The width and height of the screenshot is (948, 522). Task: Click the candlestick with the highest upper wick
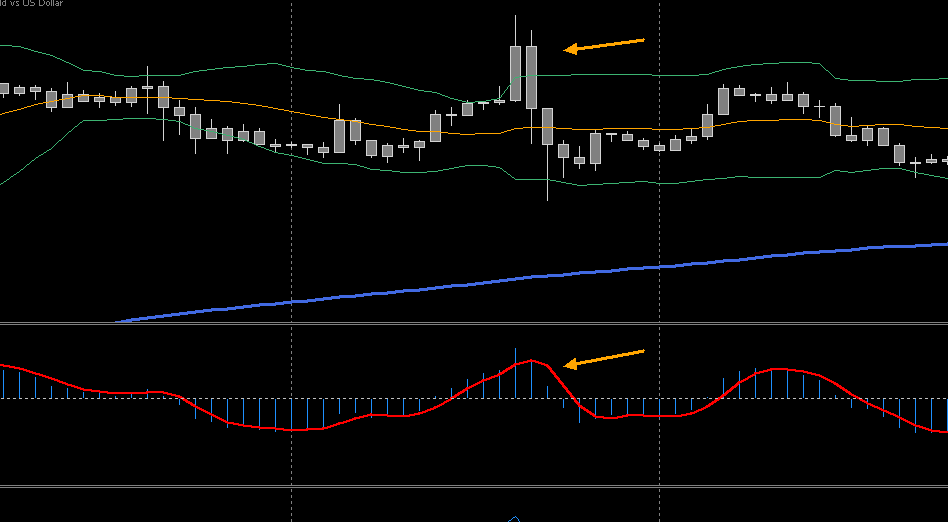[x=515, y=73]
